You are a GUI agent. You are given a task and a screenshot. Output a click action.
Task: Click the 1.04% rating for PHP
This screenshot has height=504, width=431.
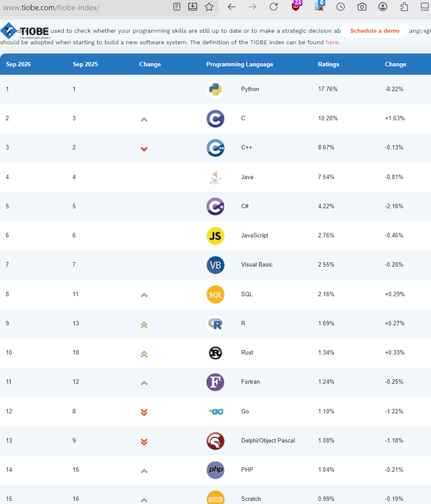(x=326, y=470)
